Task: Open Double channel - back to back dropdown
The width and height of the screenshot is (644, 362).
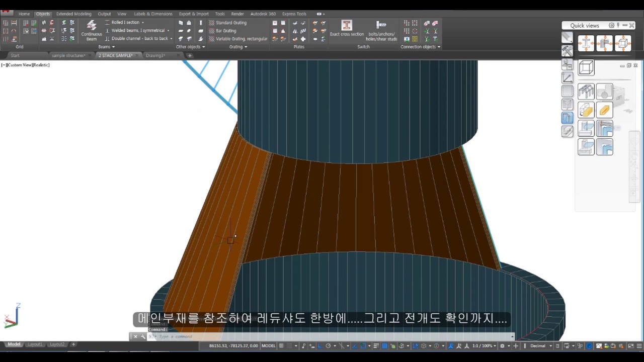Action: click(x=171, y=39)
